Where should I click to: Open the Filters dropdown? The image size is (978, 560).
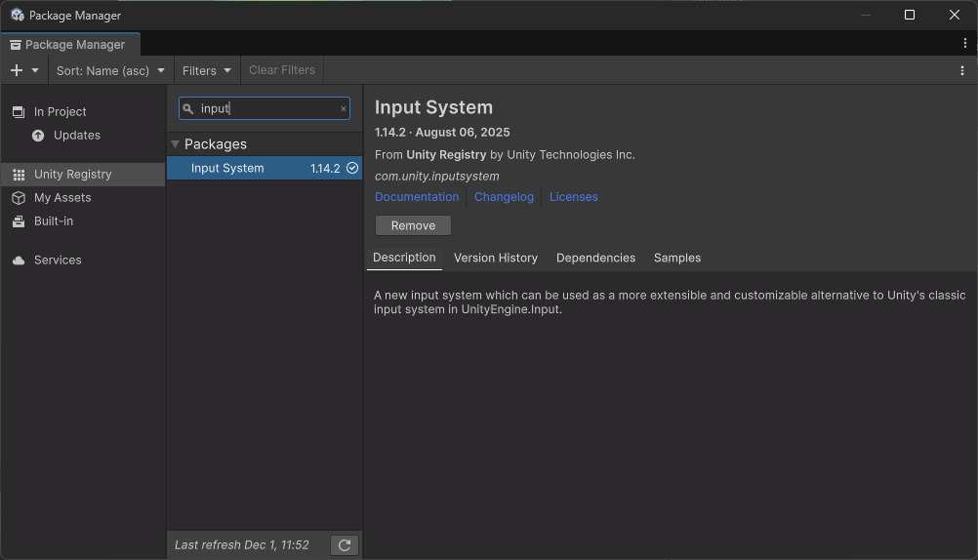coord(207,70)
